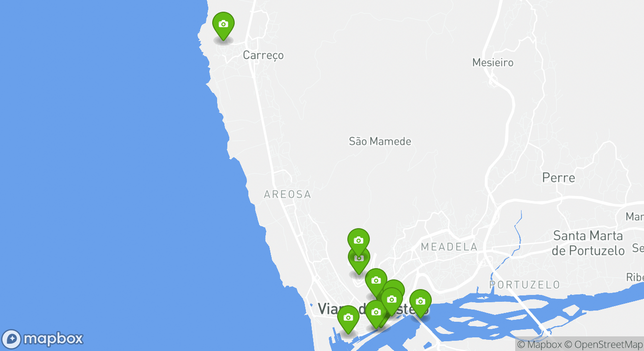Open the topmost camera marker above Viana
The width and height of the screenshot is (644, 351).
359,241
